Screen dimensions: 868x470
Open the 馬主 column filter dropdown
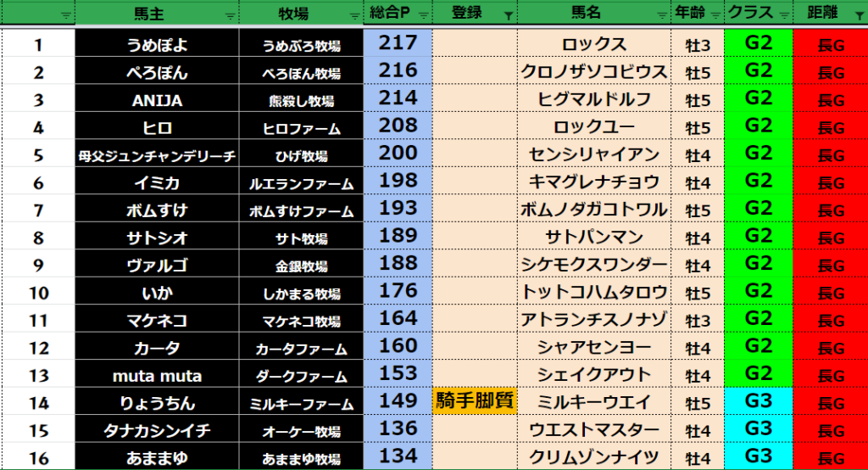[230, 15]
